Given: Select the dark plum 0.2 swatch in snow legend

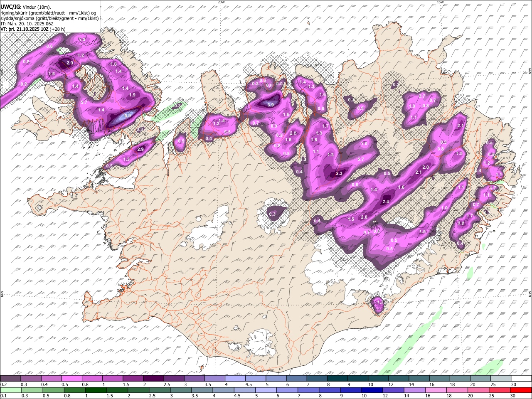Looking at the screenshot, I should click(x=10, y=379).
